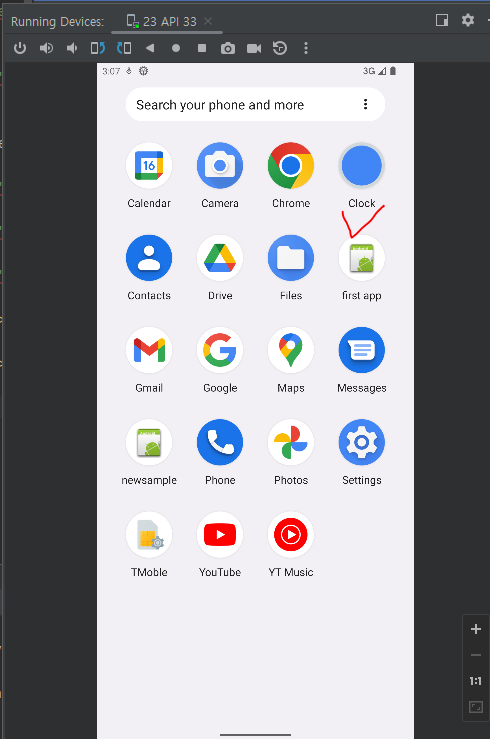Open the Messages app
Screen dimensions: 490x739
362,350
